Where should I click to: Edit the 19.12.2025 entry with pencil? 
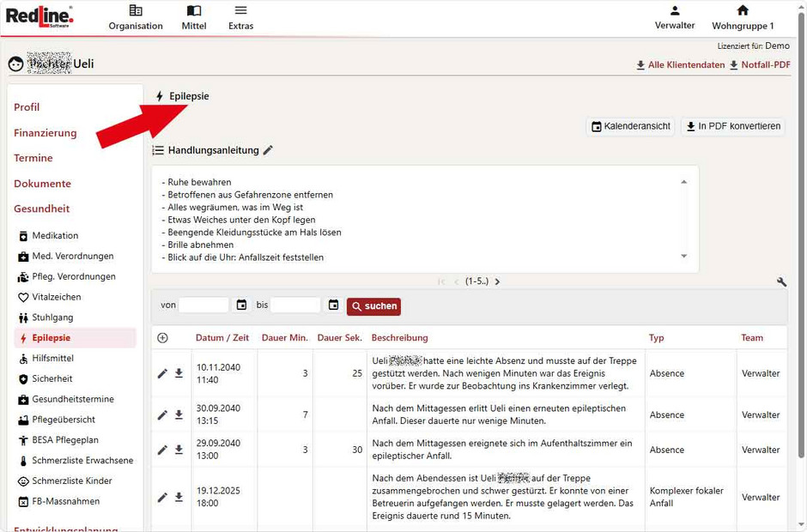tap(162, 497)
